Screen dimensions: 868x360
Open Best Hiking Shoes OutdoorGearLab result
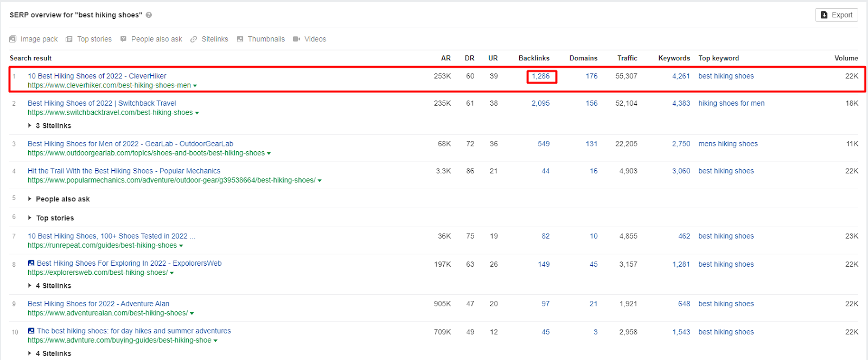click(130, 144)
